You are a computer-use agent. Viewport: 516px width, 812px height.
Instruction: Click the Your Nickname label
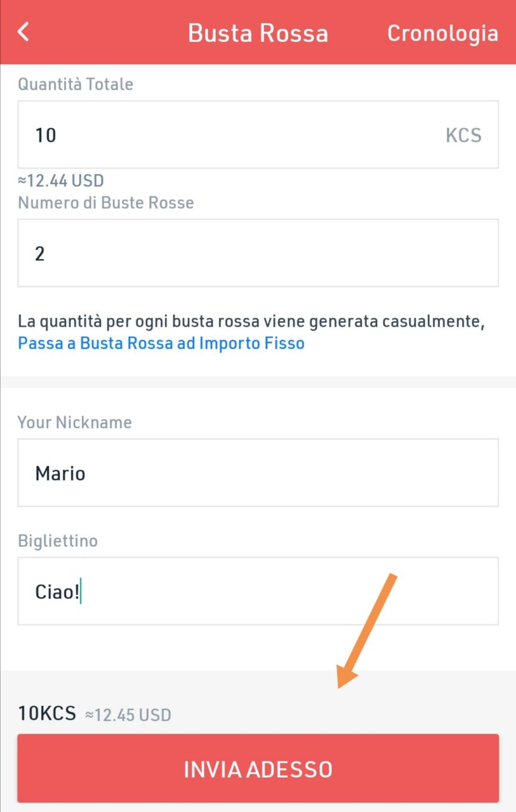pyautogui.click(x=75, y=422)
